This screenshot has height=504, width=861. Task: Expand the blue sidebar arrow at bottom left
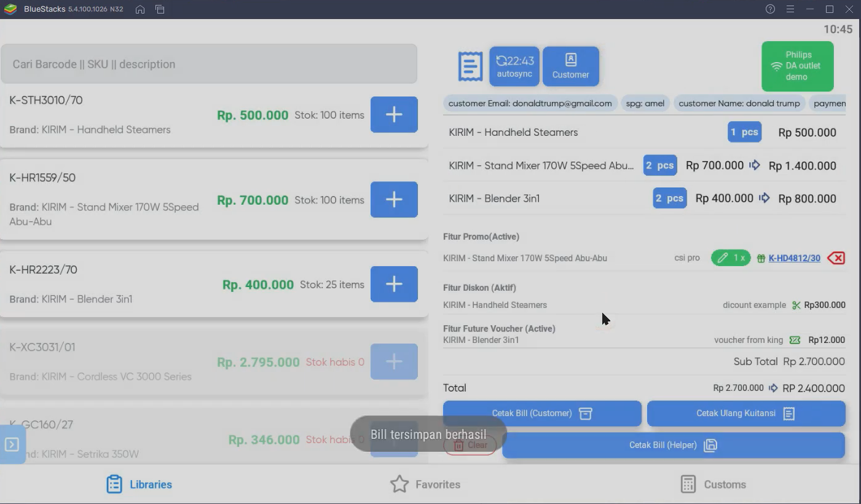[x=11, y=443]
